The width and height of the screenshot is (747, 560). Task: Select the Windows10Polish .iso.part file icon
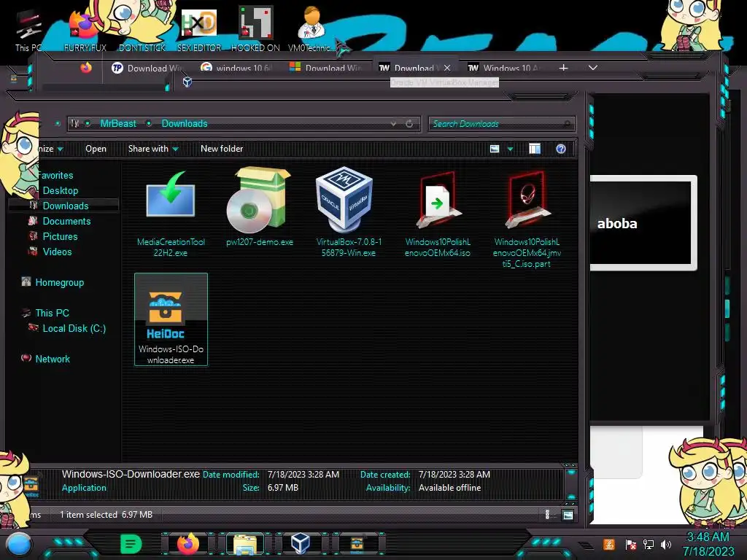[527, 199]
